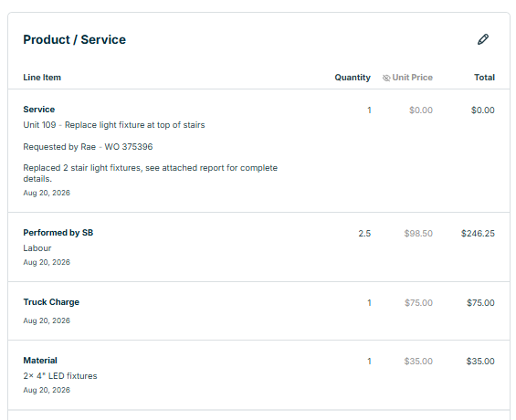The height and width of the screenshot is (420, 516).
Task: Click the $98.50 unit price
Action: (x=418, y=234)
